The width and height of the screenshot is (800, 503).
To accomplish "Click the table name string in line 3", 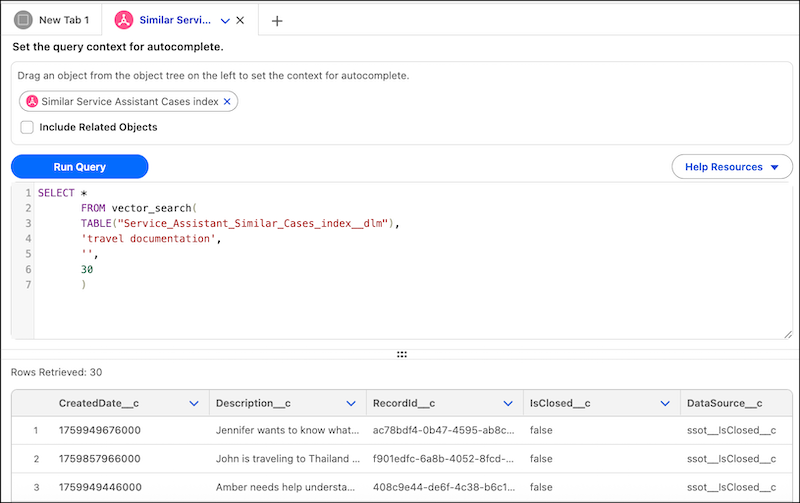I will coord(253,223).
